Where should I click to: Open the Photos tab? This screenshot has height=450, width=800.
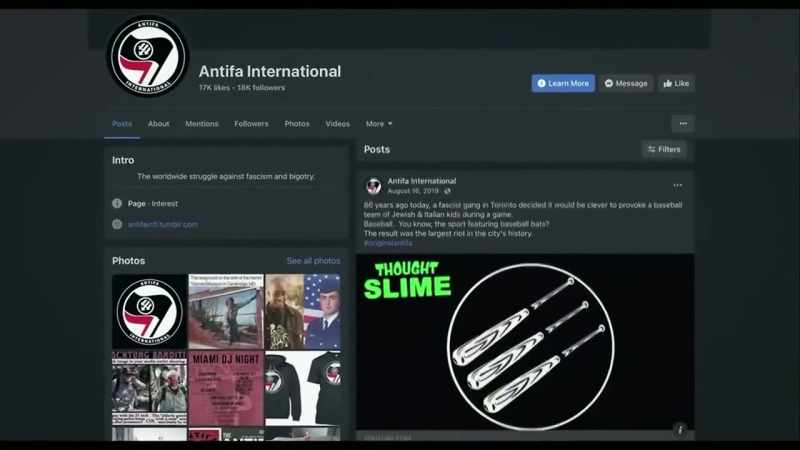click(x=297, y=123)
